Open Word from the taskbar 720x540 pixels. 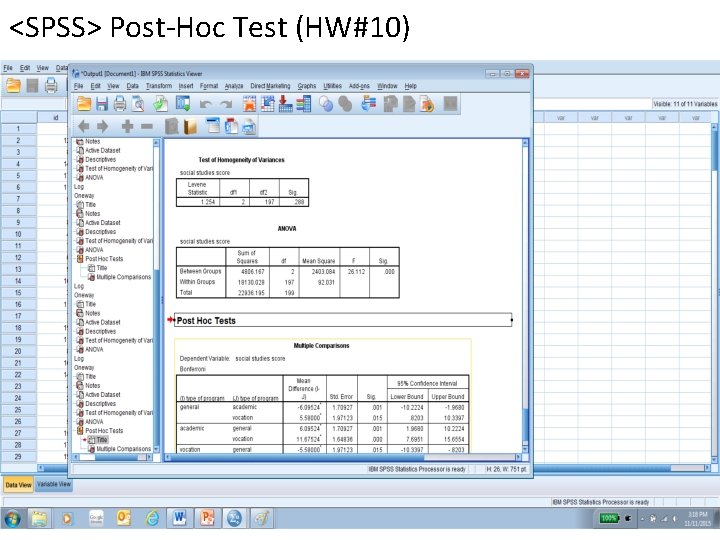179,518
